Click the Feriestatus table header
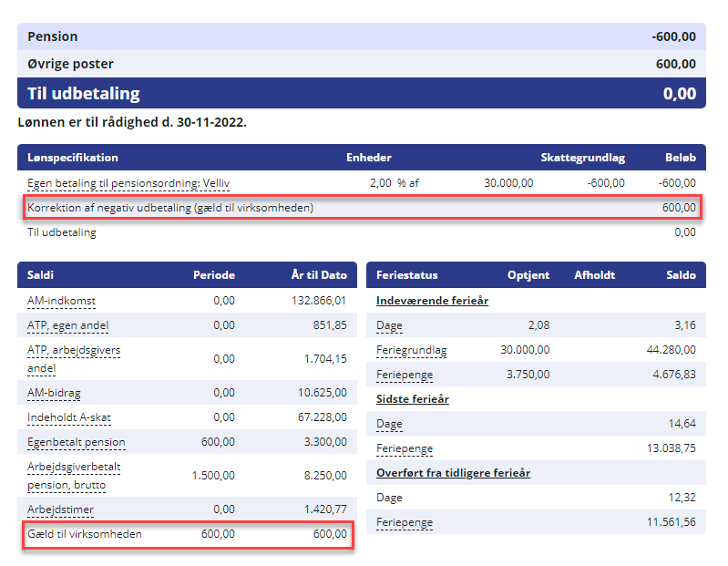This screenshot has height=566, width=728. click(406, 275)
